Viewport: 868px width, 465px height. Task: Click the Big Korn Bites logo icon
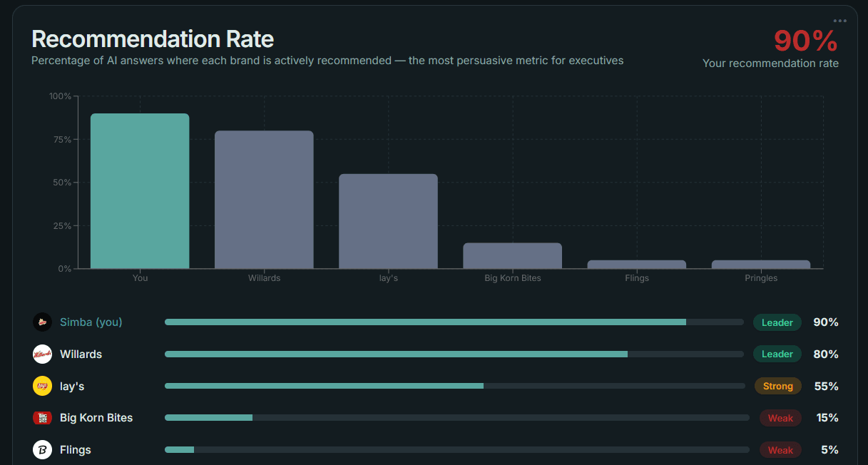(42, 418)
